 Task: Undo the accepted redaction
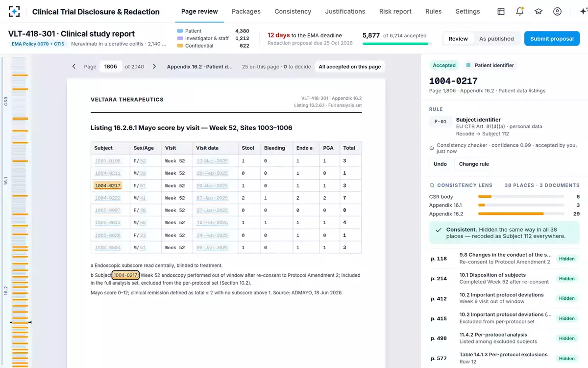pyautogui.click(x=440, y=164)
